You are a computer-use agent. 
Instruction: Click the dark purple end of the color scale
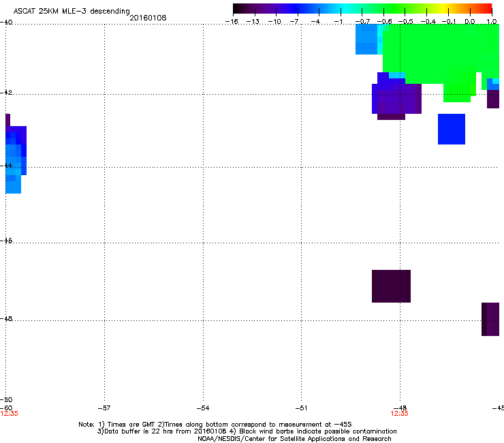click(238, 9)
